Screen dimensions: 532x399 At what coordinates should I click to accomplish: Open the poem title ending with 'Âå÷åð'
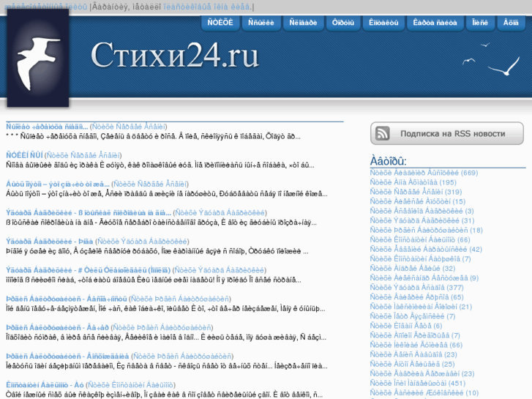pos(57,328)
